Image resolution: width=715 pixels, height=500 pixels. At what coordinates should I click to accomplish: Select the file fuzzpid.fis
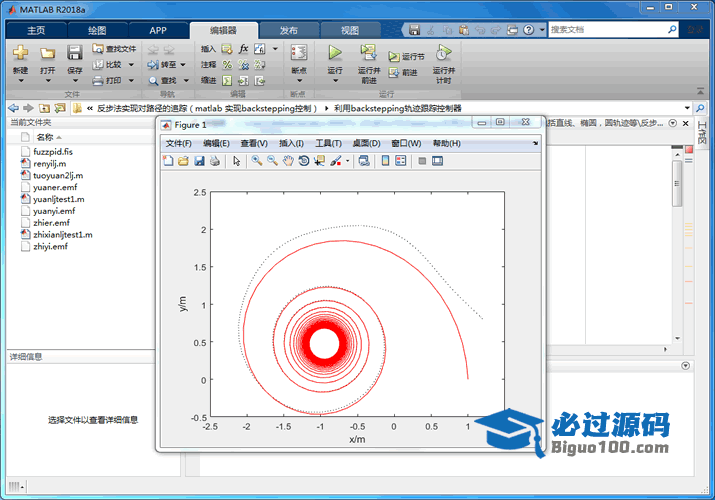[53, 152]
